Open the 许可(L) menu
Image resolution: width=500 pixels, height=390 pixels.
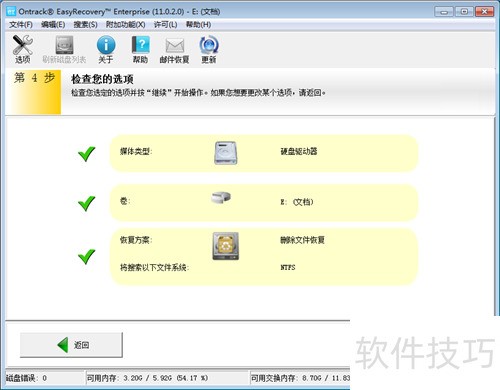[x=165, y=25]
